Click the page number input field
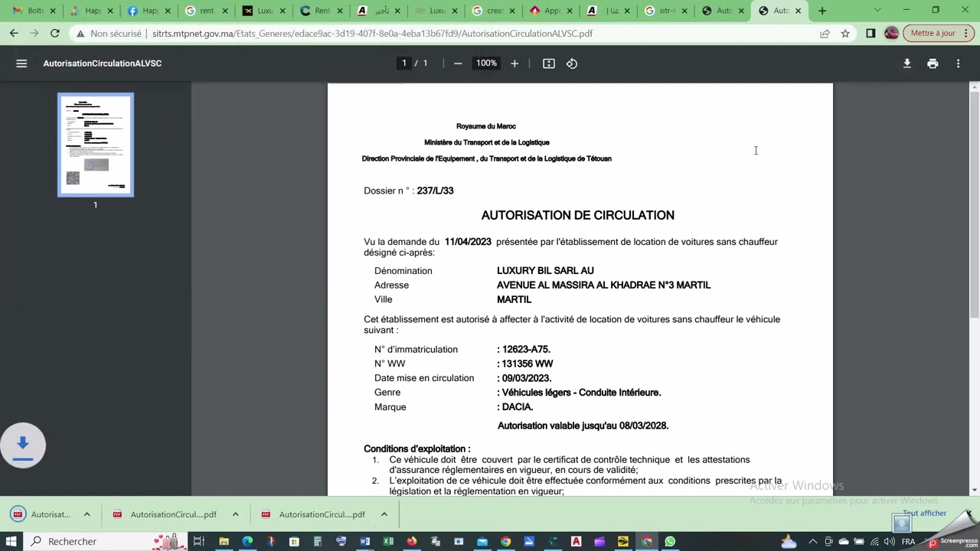Screen dimensions: 980x551 click(x=404, y=64)
